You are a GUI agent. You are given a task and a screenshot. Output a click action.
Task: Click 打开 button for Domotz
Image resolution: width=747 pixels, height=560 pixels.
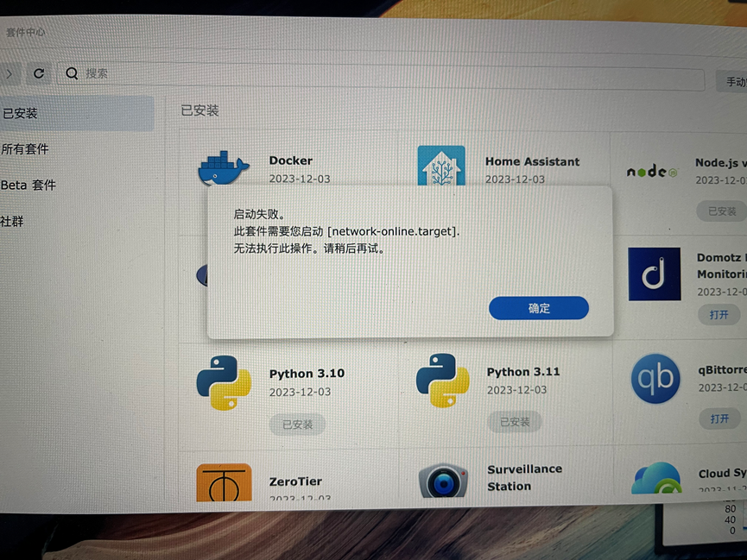(719, 315)
